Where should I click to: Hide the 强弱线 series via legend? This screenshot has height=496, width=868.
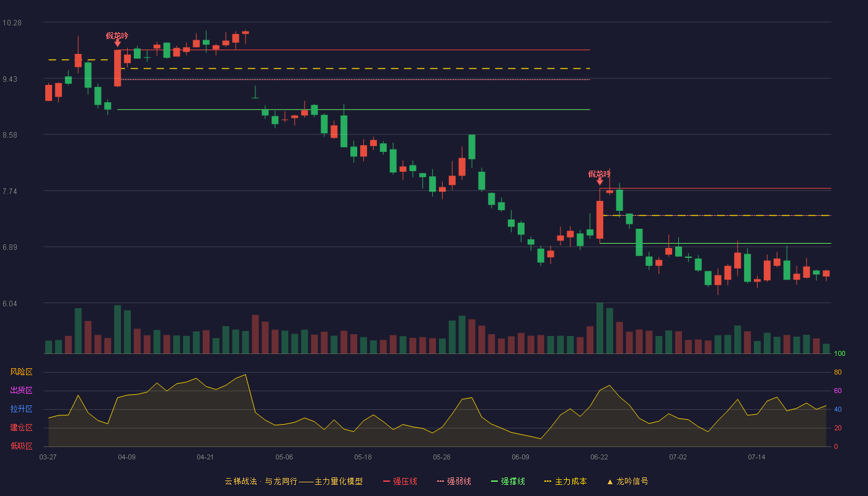pyautogui.click(x=454, y=481)
